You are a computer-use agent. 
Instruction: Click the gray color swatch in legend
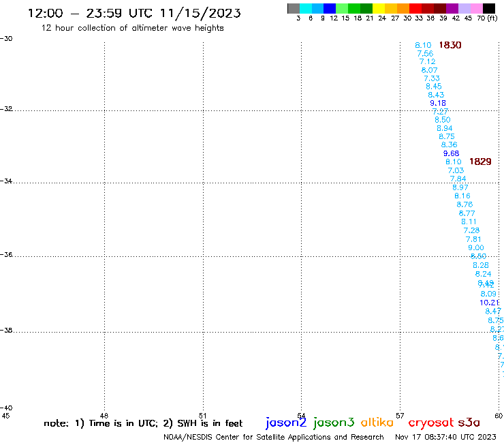coord(294,8)
